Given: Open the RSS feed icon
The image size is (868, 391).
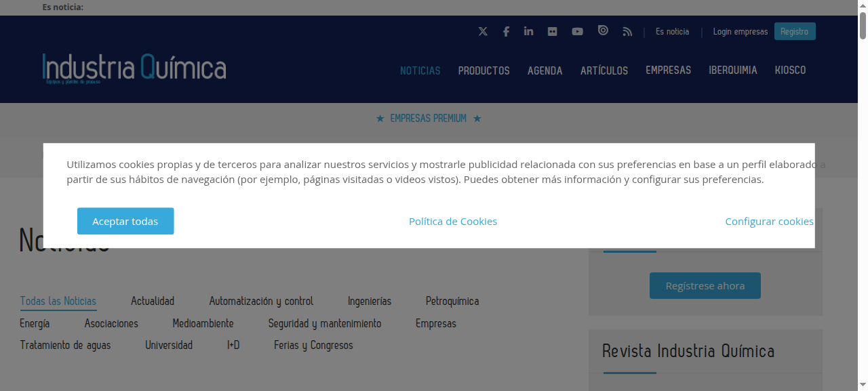Looking at the screenshot, I should coord(627,32).
